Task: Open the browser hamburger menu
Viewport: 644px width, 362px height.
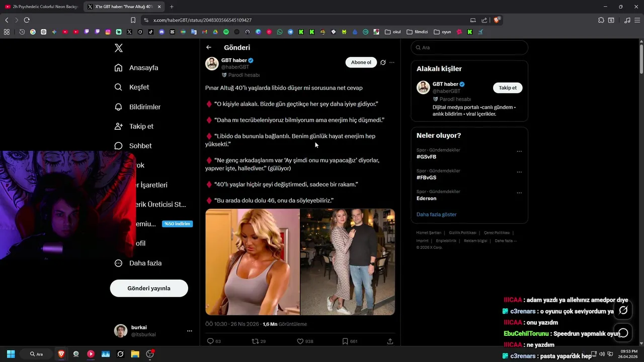Action: point(636,20)
